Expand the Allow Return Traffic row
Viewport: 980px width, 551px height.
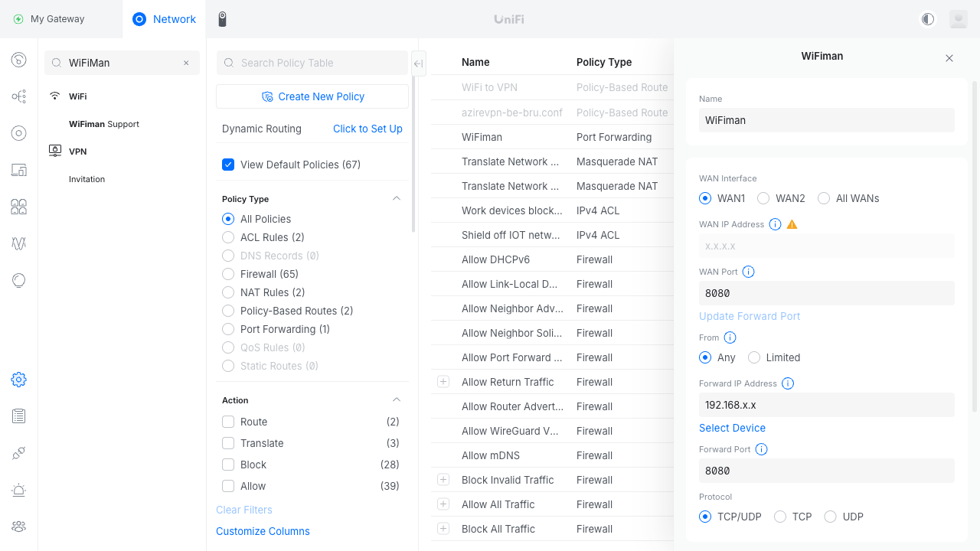443,382
